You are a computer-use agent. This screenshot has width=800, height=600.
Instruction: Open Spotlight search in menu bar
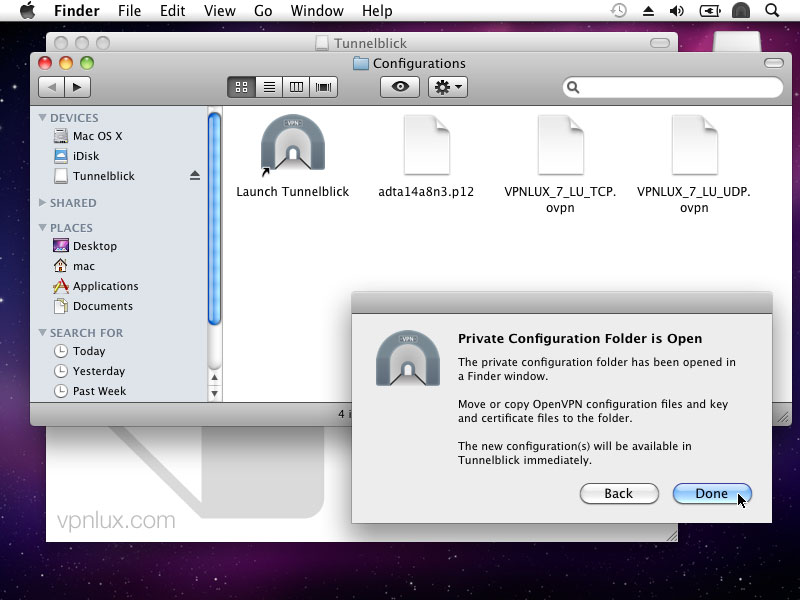[x=772, y=10]
